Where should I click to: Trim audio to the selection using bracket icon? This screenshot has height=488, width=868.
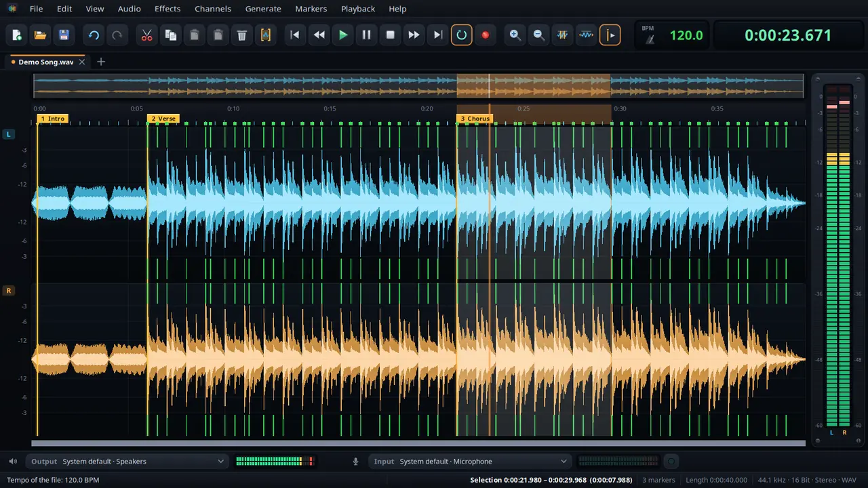266,35
